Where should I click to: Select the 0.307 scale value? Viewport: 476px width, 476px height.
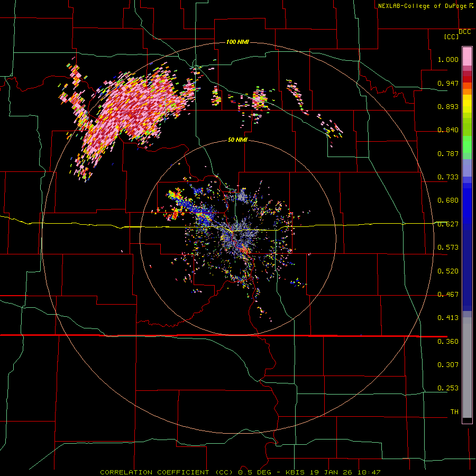[x=448, y=365]
